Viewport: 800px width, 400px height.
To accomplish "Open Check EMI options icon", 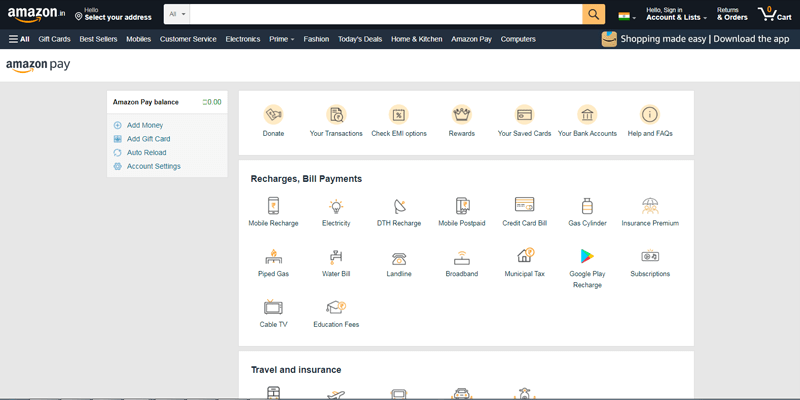I will [x=398, y=114].
